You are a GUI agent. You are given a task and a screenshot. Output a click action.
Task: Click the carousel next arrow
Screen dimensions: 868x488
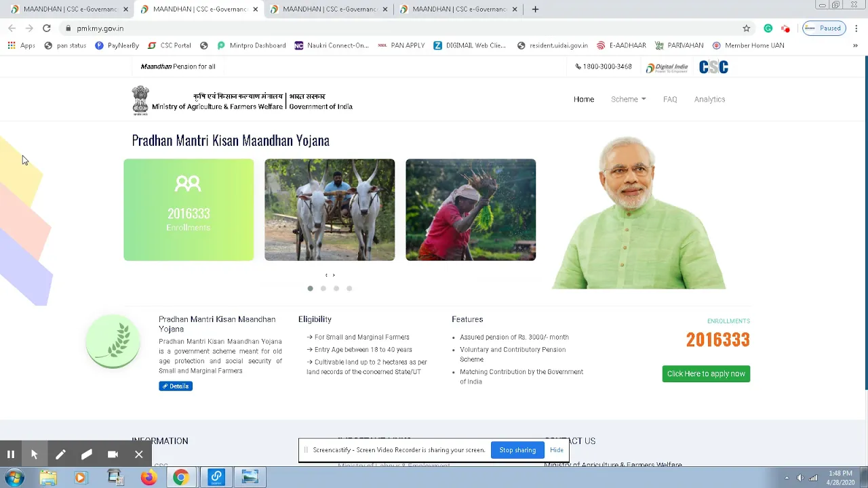point(334,275)
